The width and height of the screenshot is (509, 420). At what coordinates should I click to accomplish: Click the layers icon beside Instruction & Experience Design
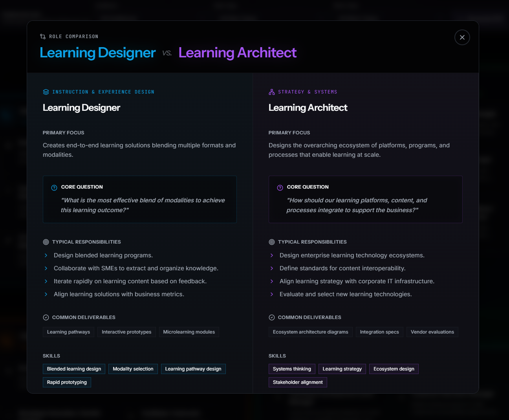click(x=46, y=92)
